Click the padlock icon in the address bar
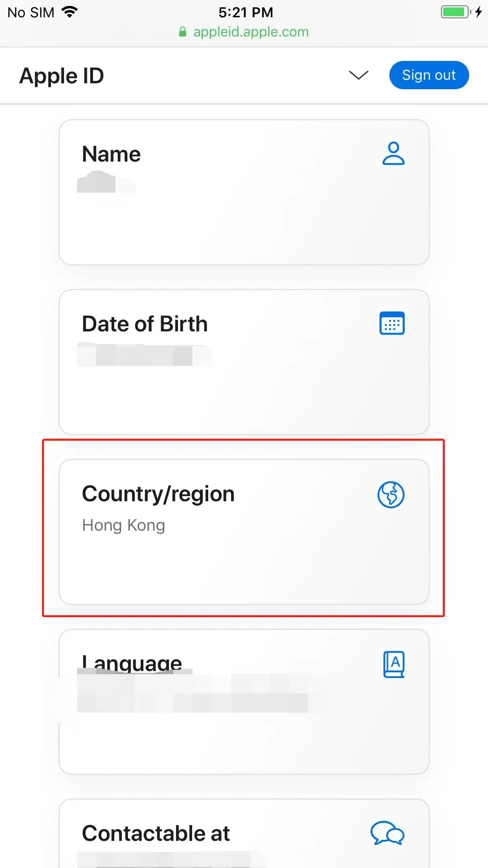 (182, 32)
